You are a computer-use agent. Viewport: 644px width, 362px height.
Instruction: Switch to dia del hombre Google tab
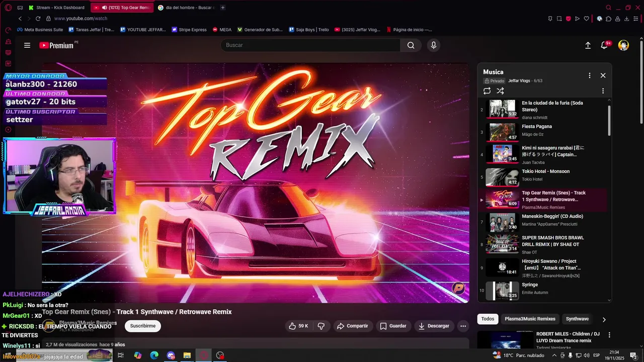(186, 8)
